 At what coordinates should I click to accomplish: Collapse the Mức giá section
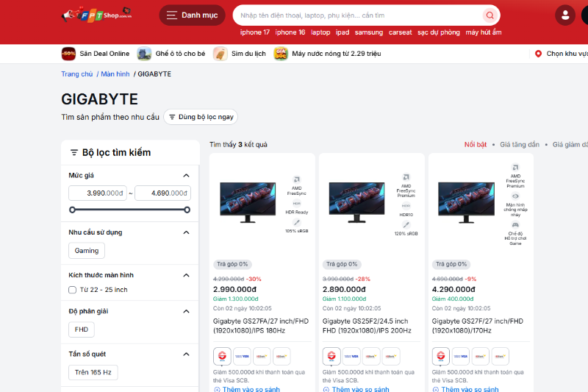coord(186,176)
